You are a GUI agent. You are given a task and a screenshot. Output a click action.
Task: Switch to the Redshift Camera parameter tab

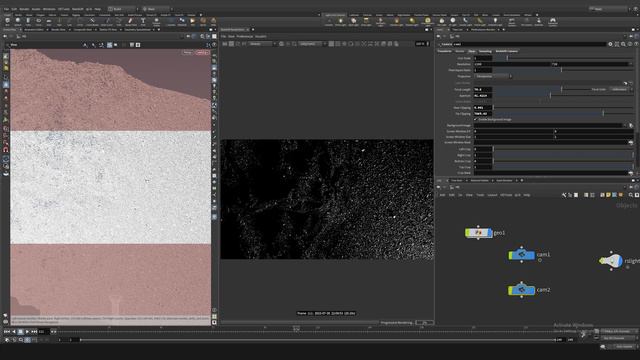click(507, 51)
